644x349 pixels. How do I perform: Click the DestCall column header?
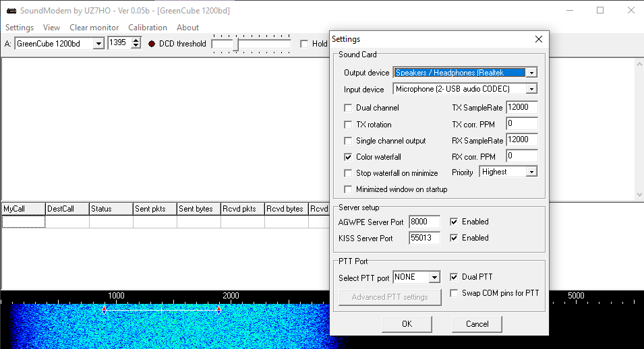(x=67, y=209)
